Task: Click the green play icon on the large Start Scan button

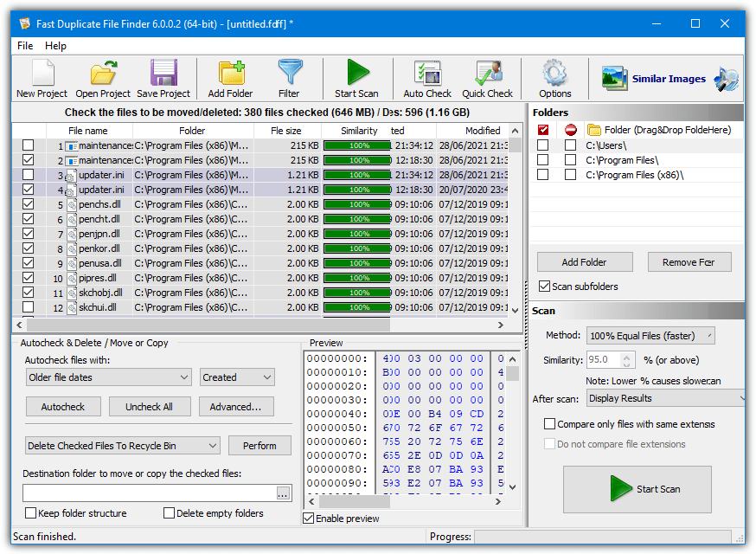Action: (x=620, y=489)
